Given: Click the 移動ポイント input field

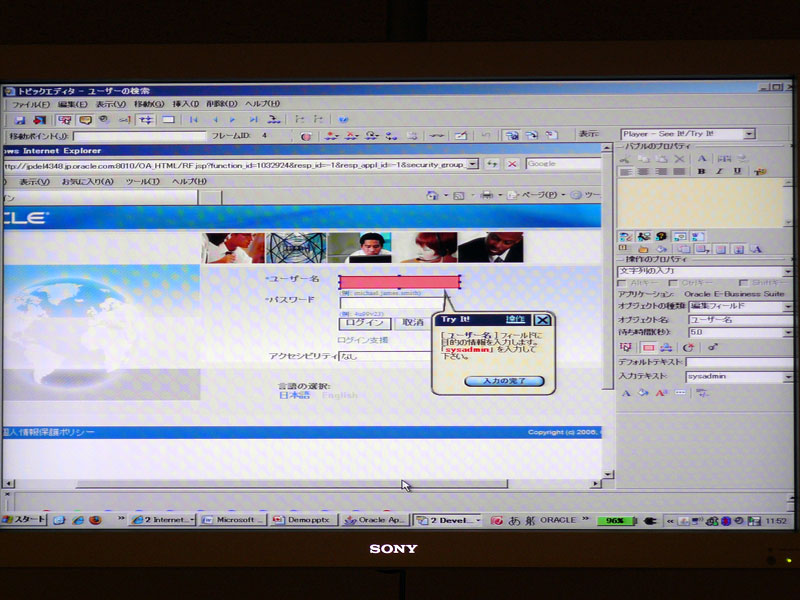Looking at the screenshot, I should (140, 136).
